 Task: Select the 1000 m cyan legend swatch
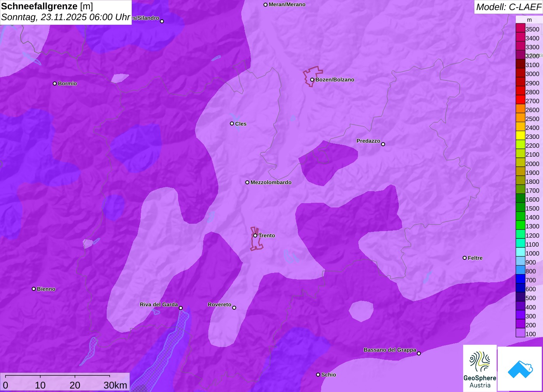pyautogui.click(x=520, y=252)
